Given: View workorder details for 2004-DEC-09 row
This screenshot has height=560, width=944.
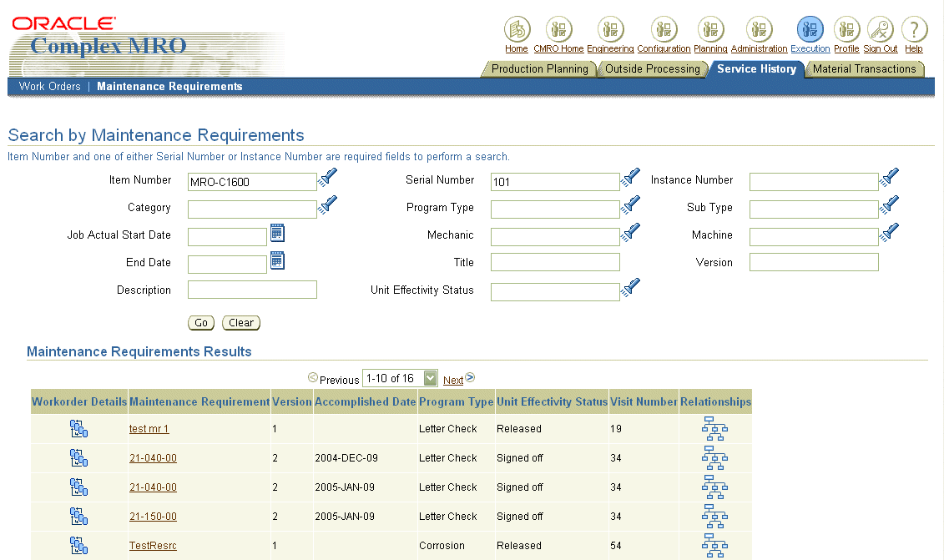Looking at the screenshot, I should pyautogui.click(x=78, y=458).
